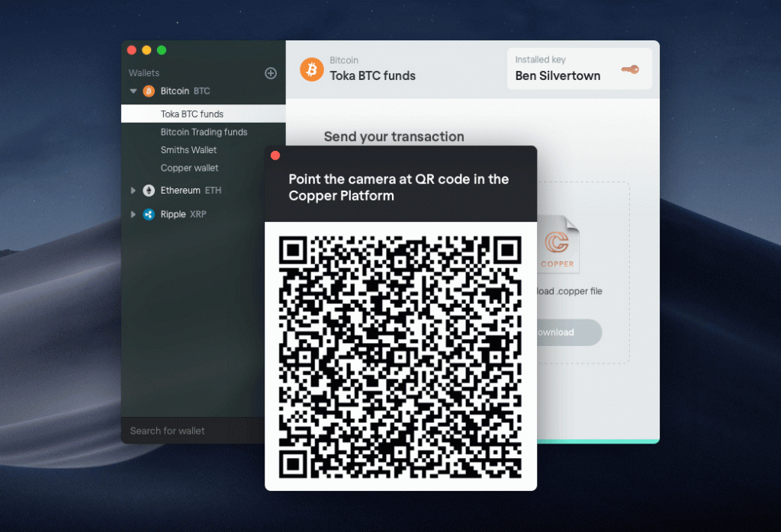Viewport: 781px width, 532px height.
Task: Click the orange Bitcoin logo in header
Action: pyautogui.click(x=311, y=69)
